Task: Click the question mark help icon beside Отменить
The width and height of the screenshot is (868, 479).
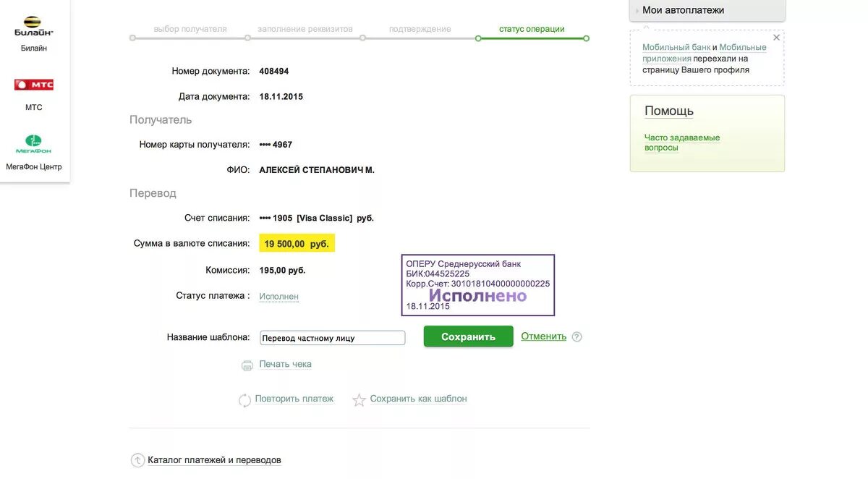Action: [x=576, y=336]
